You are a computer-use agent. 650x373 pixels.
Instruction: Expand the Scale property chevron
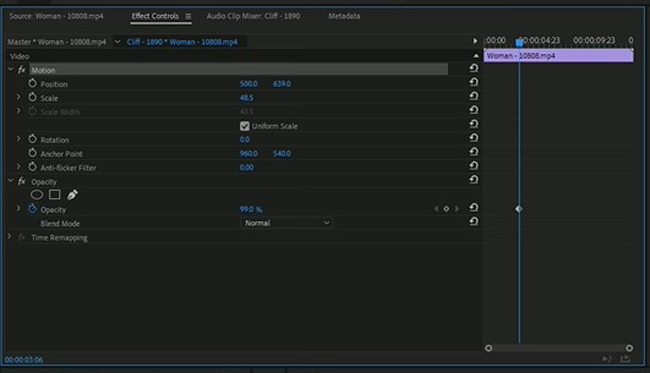pos(18,97)
